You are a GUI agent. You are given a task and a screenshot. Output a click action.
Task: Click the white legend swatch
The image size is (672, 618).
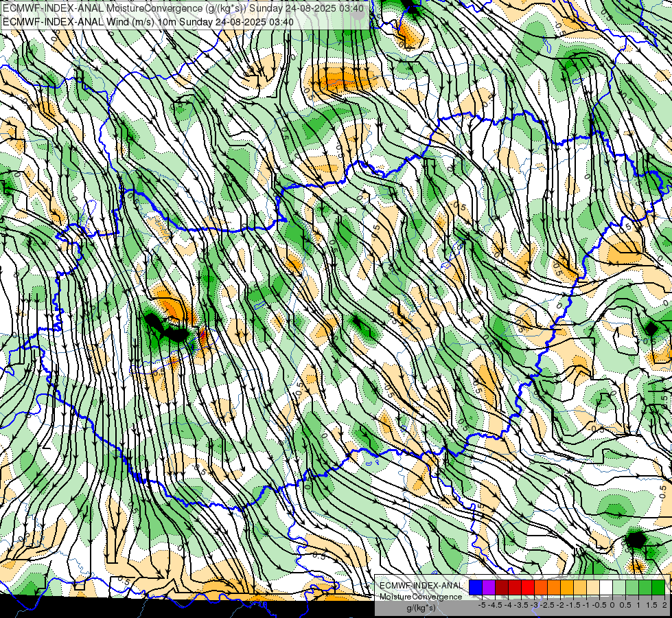point(606,587)
